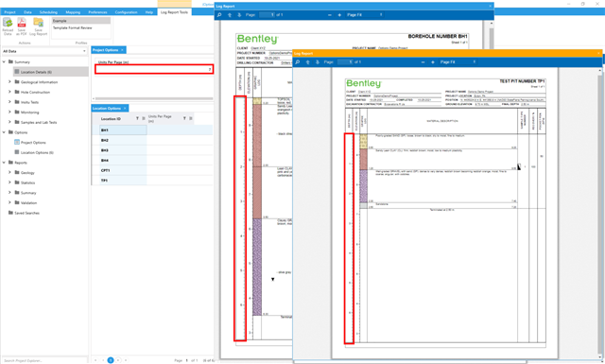The width and height of the screenshot is (605, 364).
Task: Select the Template Format Review profile
Action: [73, 27]
